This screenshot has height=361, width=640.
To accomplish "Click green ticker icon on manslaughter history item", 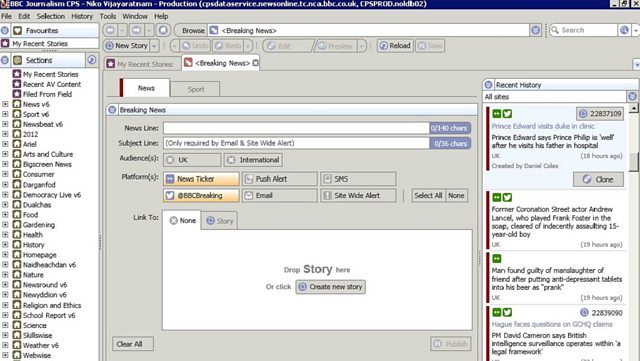I will pos(497,258).
